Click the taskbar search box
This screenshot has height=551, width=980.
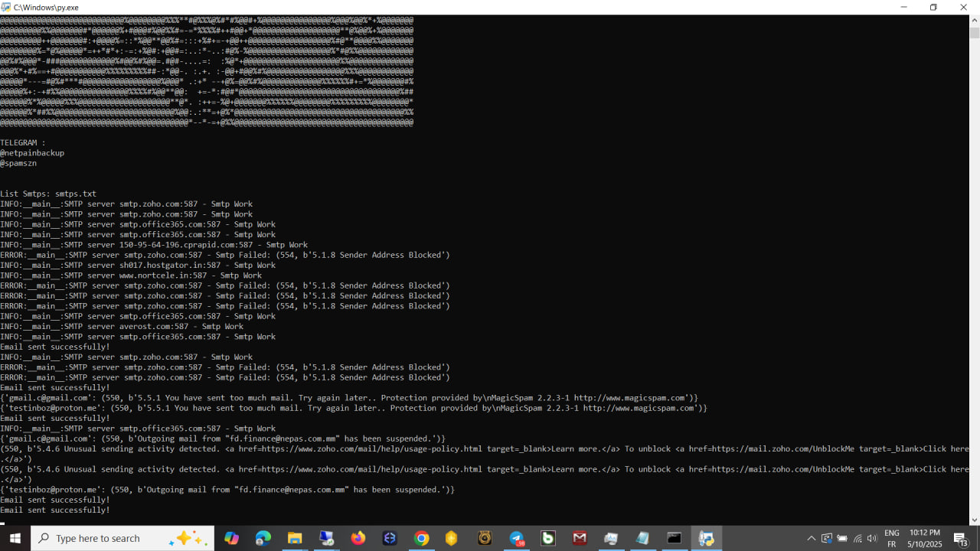tap(122, 538)
